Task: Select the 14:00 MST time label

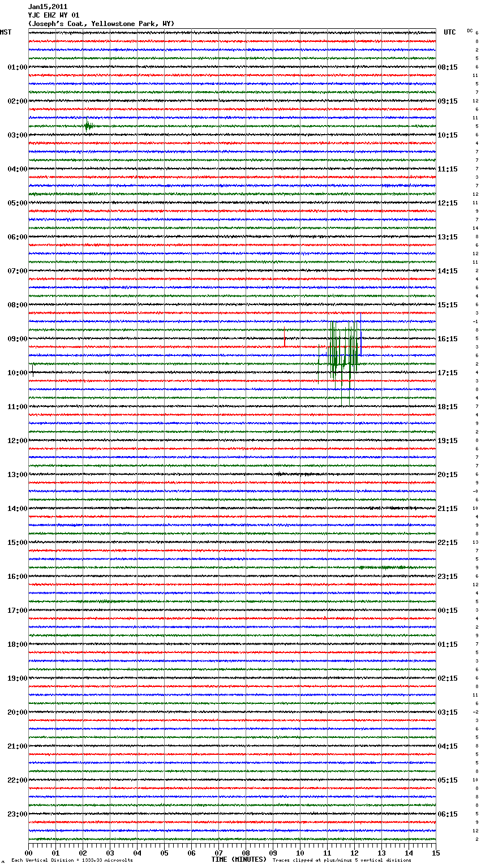Action: click(17, 509)
